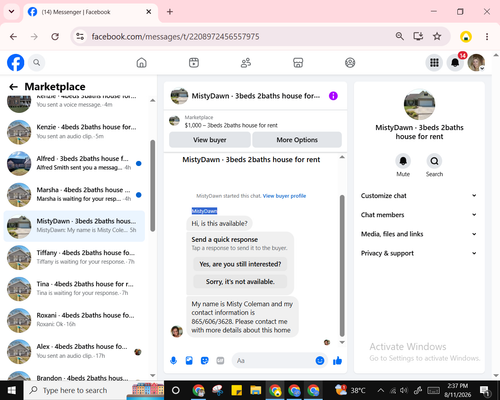Send quick reply 'Sorry, it's not available.'
Screen dimensions: 500x400
(x=240, y=282)
